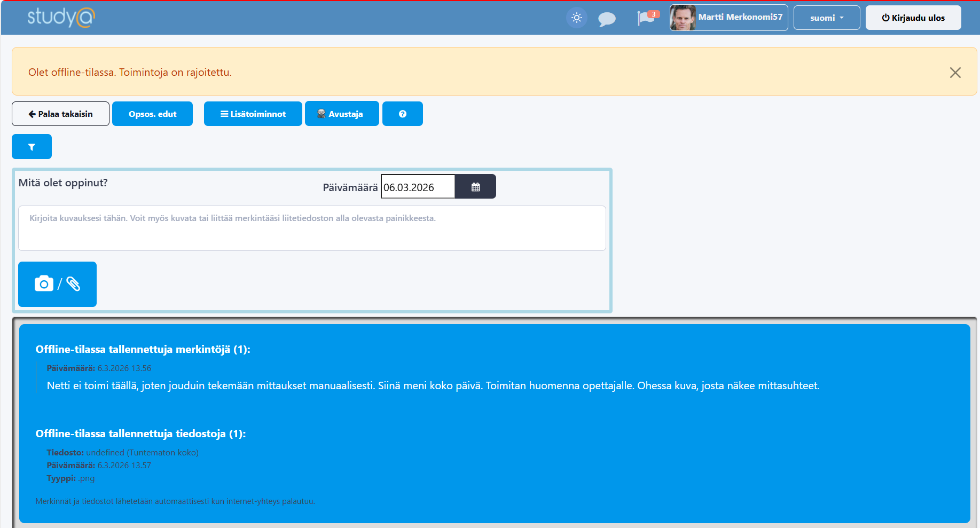This screenshot has width=980, height=528.
Task: Click Kirjaudu ulos to log out
Action: (x=913, y=18)
